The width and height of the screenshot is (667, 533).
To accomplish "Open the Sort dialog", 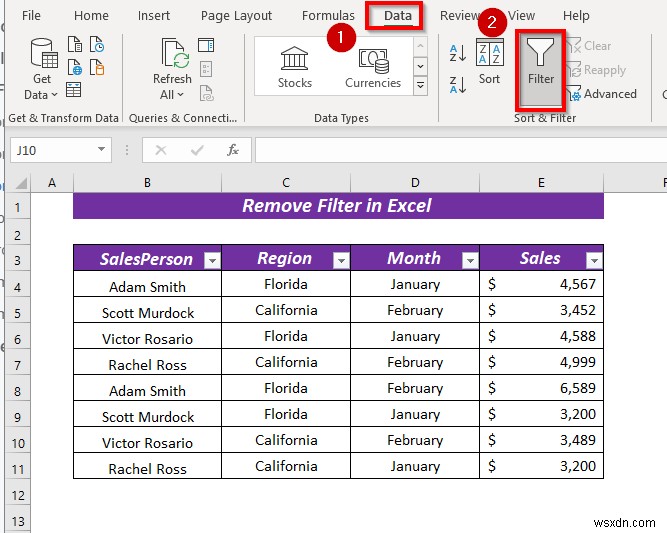I will (490, 61).
